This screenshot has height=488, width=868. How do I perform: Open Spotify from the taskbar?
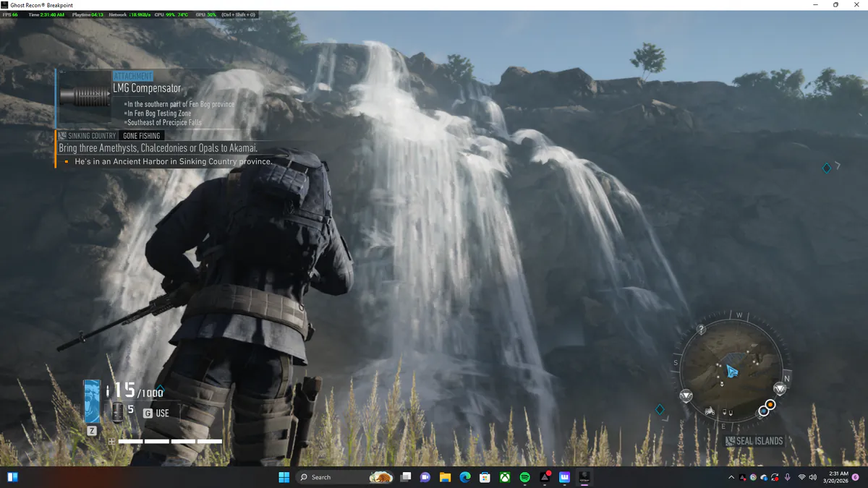click(x=525, y=477)
